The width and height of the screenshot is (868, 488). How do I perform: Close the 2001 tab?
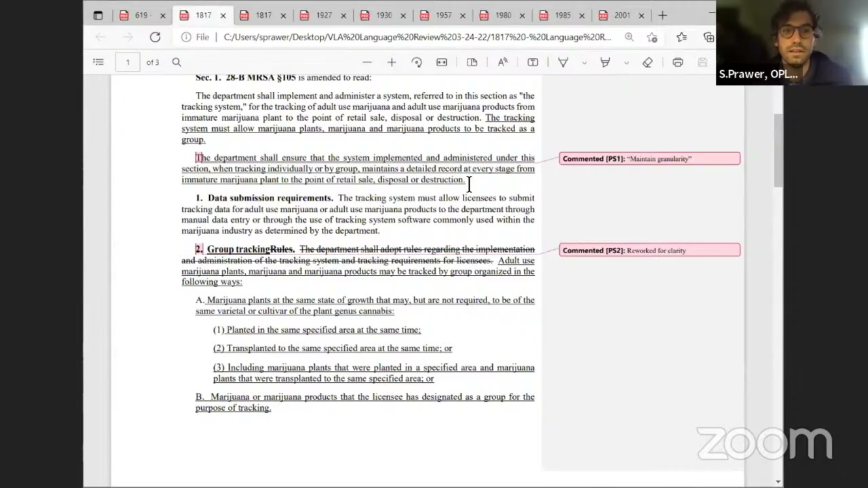[x=642, y=16]
